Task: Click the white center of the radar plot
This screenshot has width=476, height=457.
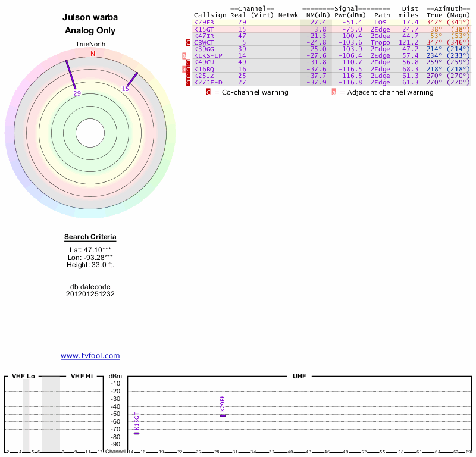Action: tap(90, 133)
